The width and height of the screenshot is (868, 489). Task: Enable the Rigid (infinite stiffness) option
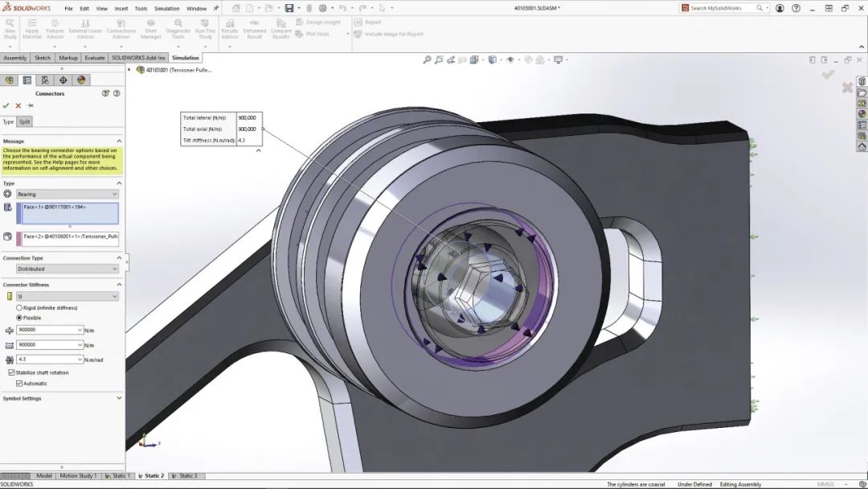click(20, 307)
